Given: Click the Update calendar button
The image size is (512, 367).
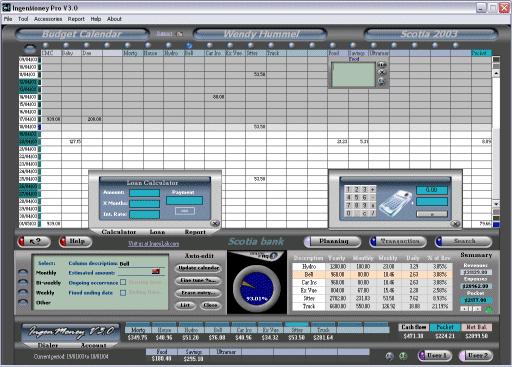Looking at the screenshot, I should click(198, 268).
